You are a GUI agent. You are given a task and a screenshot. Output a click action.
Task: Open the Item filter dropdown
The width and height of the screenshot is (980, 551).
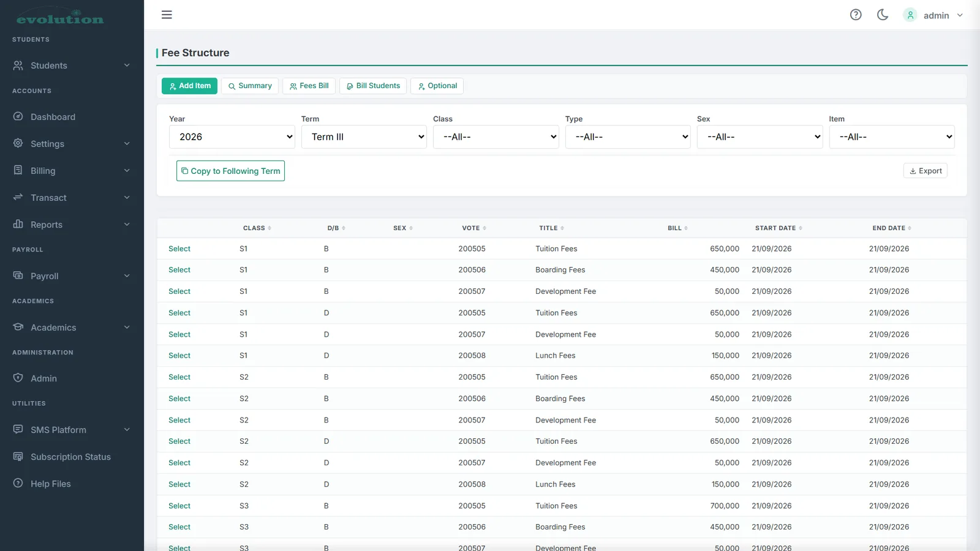(x=892, y=137)
